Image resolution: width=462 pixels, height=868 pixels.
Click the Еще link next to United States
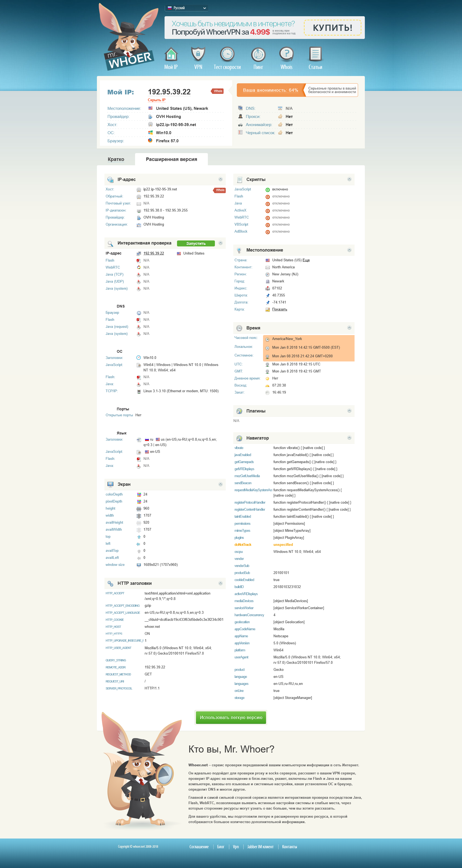(x=306, y=260)
